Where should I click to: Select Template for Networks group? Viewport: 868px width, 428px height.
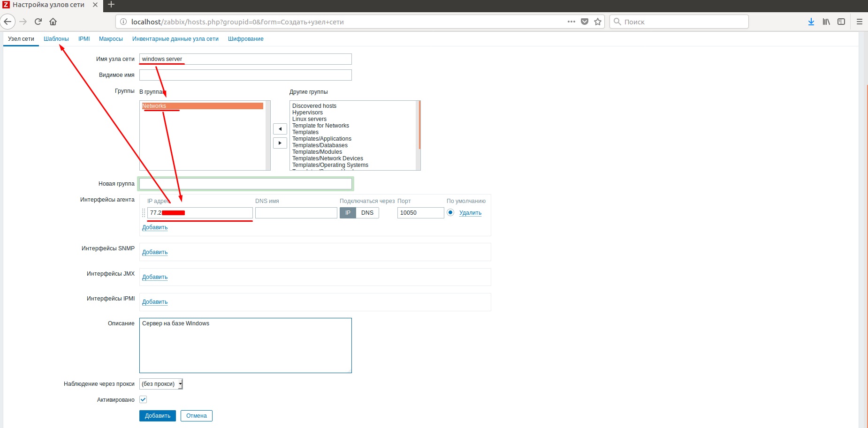coord(320,126)
